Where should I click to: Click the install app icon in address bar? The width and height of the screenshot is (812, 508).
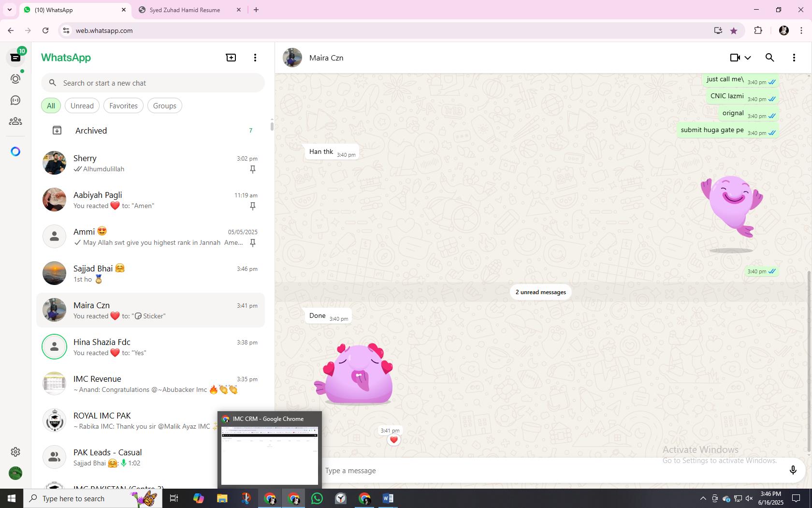click(x=718, y=30)
